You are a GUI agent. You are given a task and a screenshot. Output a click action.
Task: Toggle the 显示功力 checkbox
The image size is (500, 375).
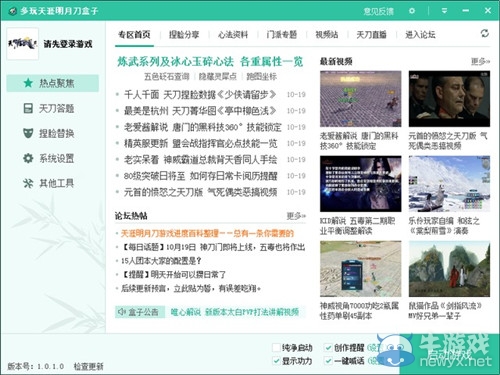pos(276,361)
